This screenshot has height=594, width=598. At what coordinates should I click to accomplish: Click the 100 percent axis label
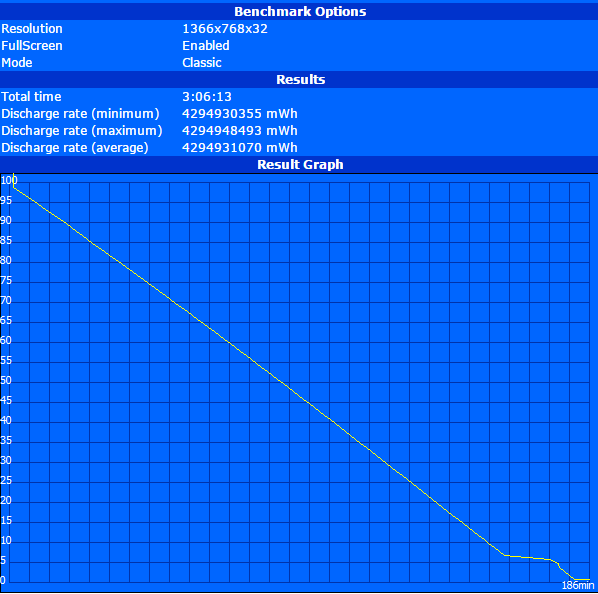[x=9, y=180]
